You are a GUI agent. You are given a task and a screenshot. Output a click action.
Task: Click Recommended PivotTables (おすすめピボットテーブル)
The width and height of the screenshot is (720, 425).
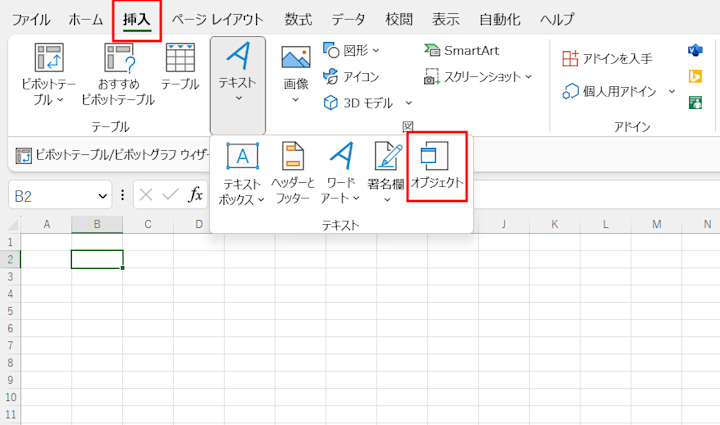pyautogui.click(x=118, y=74)
